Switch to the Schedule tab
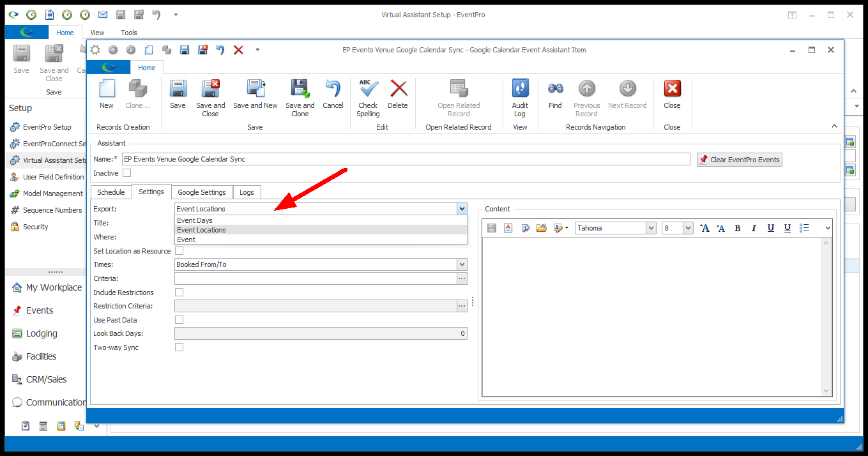Viewport: 868px width, 456px height. [x=111, y=192]
